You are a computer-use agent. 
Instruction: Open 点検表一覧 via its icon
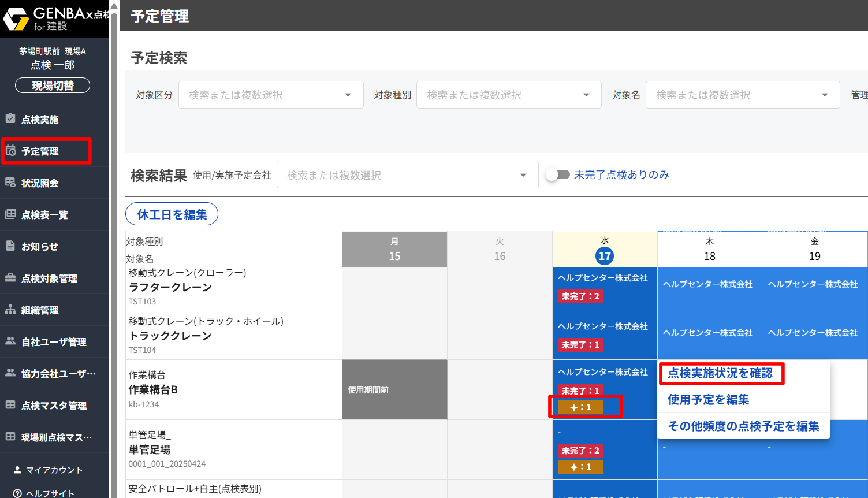point(10,214)
